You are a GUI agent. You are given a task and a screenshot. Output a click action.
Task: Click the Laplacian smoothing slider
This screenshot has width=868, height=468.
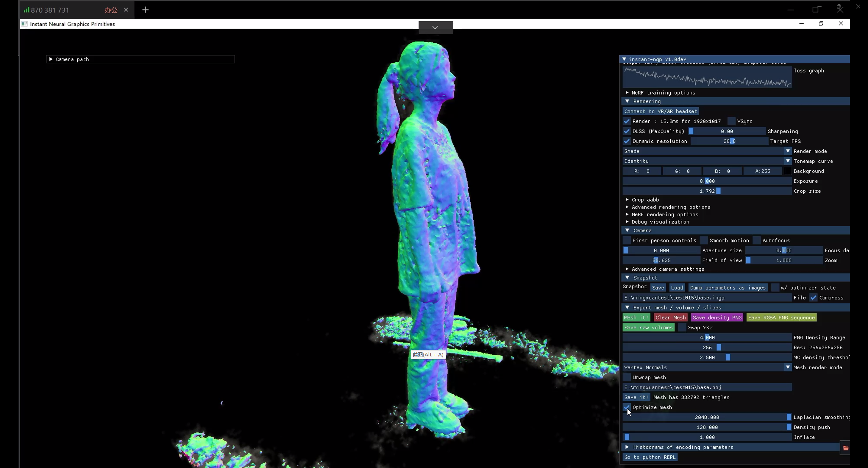[x=707, y=417]
